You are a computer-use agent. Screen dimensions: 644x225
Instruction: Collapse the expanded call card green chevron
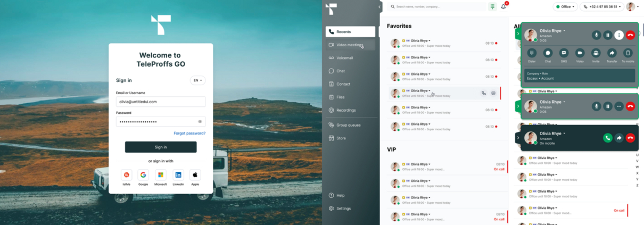coord(518,35)
